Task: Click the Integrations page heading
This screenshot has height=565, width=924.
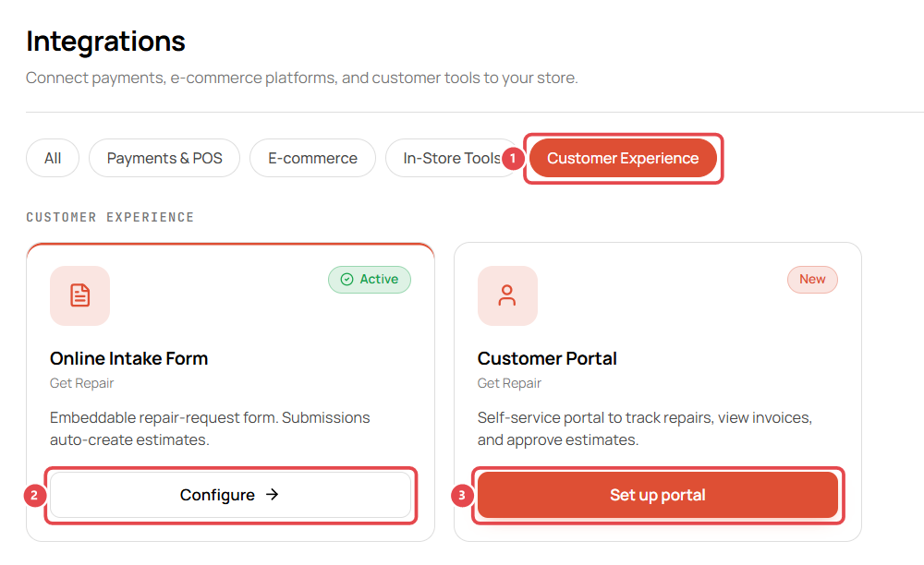Action: click(x=105, y=42)
